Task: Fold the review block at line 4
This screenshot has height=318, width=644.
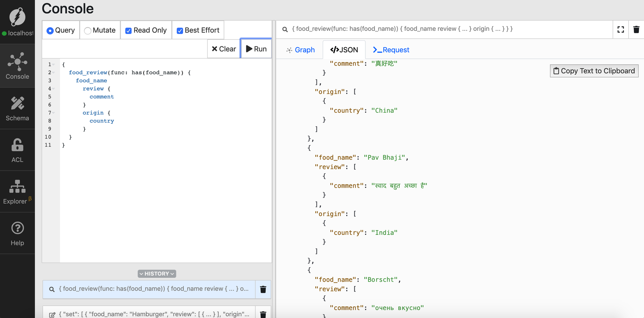Action: (x=54, y=89)
